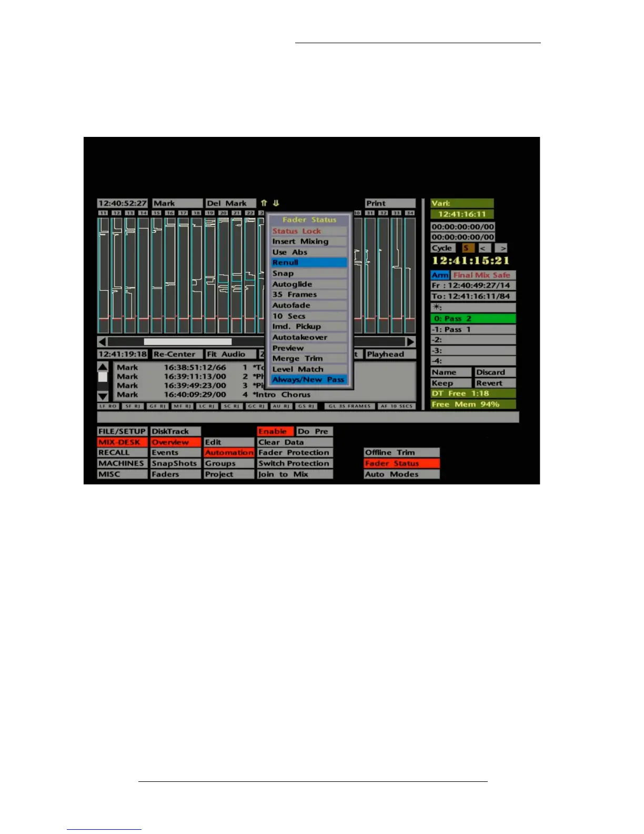Click the overview scroll right arrow
This screenshot has width=644, height=834.
tap(410, 342)
